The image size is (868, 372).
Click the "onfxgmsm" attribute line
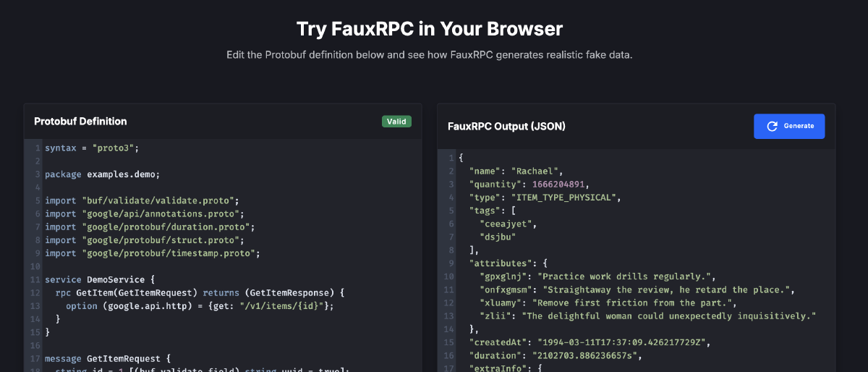637,289
